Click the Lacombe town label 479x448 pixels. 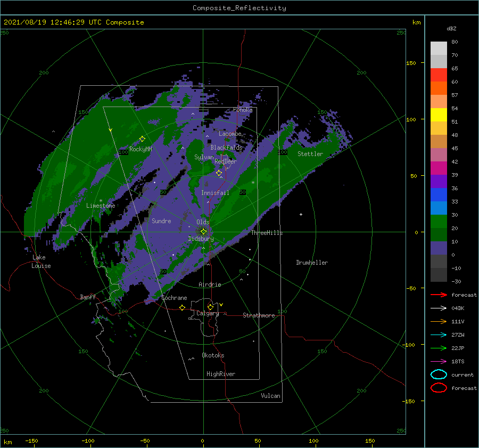tap(230, 134)
